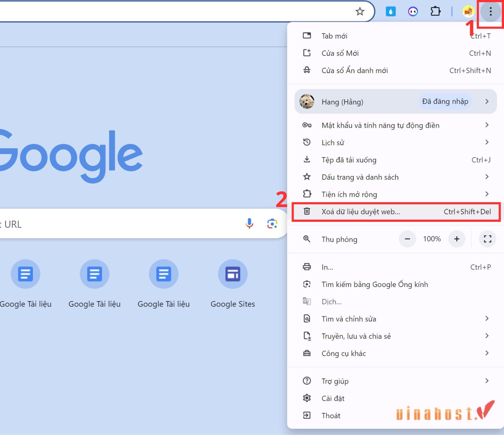Click the key icon for passwords
The width and height of the screenshot is (504, 436).
point(307,125)
